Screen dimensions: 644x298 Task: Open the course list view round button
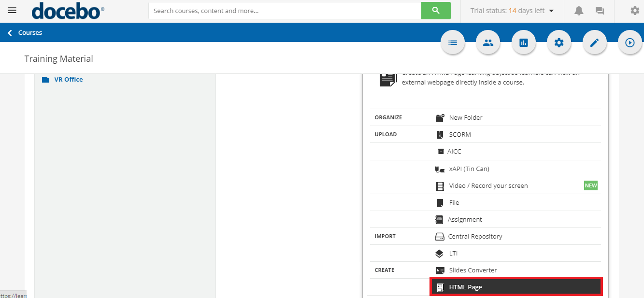click(x=453, y=43)
